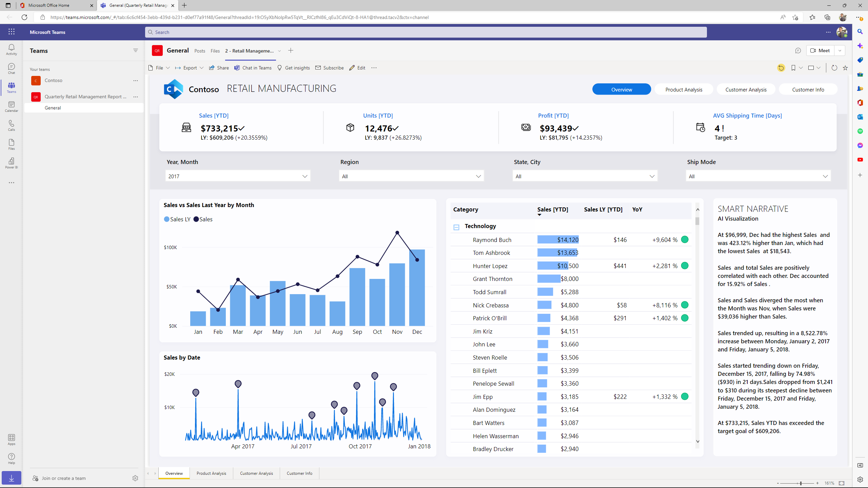Click reset to default undo icon

click(781, 68)
